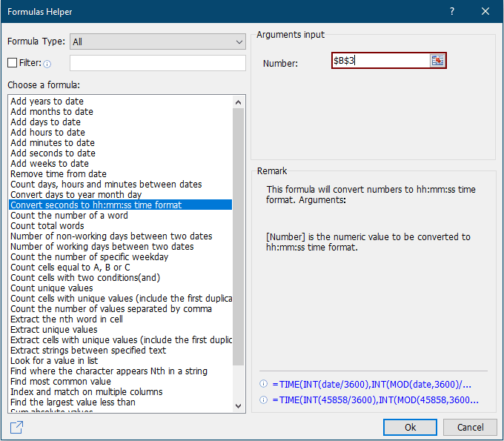Viewport: 504px width, 441px height.
Task: Select 'Remove time from date' formula
Action: pos(58,174)
